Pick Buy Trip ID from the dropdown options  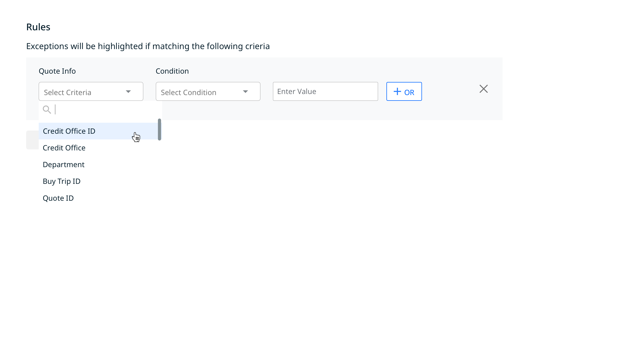[62, 181]
